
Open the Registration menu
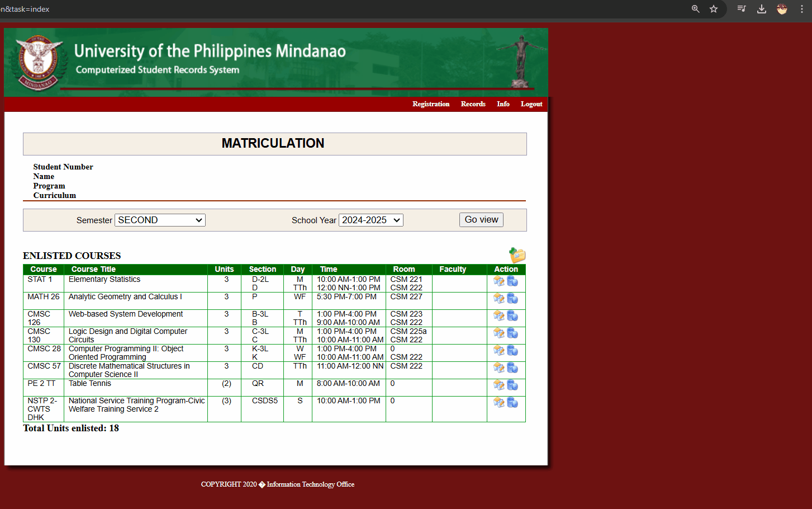(431, 104)
